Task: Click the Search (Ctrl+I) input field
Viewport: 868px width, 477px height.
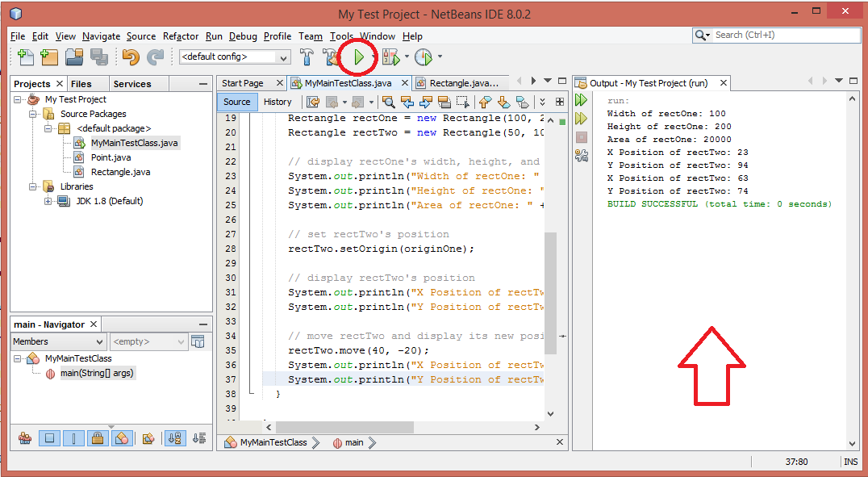Action: (x=786, y=35)
